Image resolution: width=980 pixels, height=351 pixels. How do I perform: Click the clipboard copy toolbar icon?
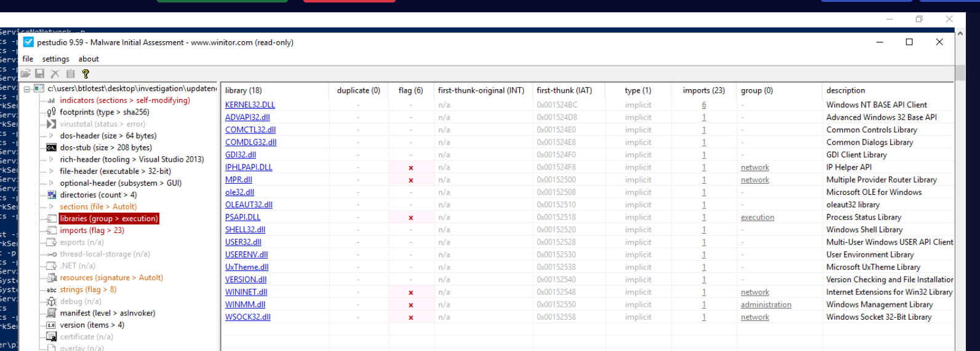(x=70, y=74)
